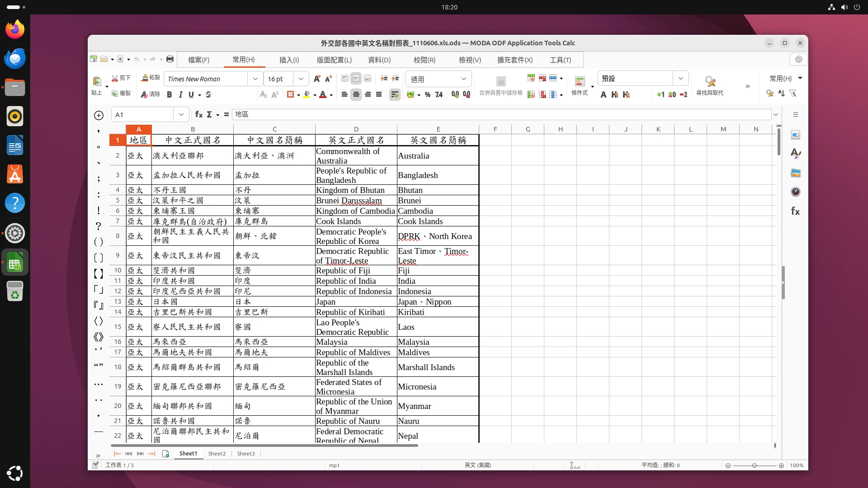Open the 插入(I) ribbon tab

point(289,60)
